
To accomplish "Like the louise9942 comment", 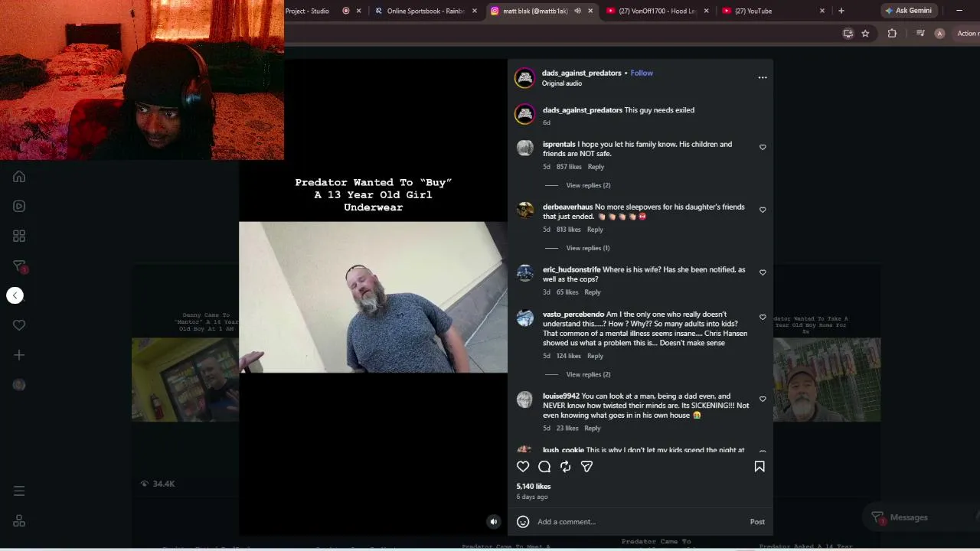I will pos(763,399).
